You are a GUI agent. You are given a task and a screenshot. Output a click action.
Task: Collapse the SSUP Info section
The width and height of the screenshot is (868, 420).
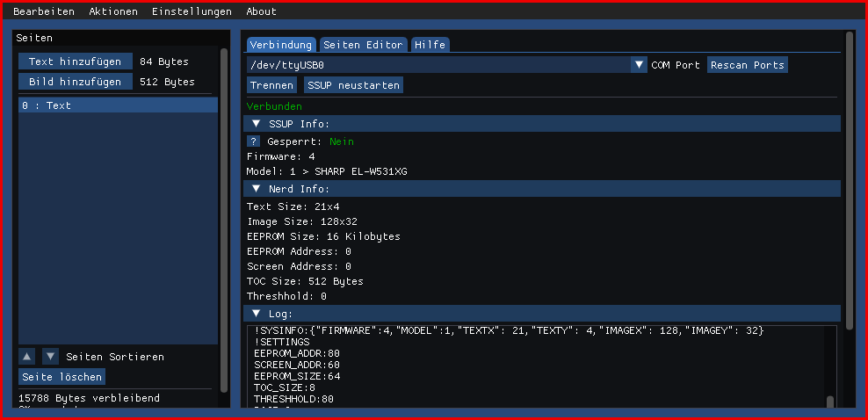pyautogui.click(x=257, y=124)
